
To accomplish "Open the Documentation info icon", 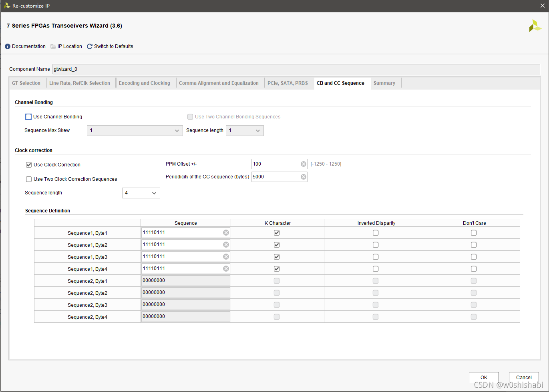I will coord(8,46).
